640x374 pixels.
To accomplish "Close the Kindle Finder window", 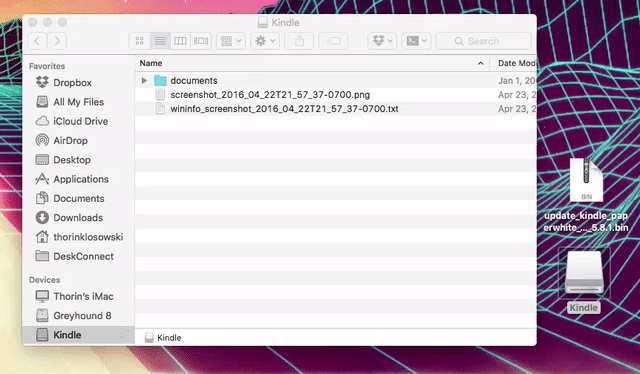I will (33, 22).
